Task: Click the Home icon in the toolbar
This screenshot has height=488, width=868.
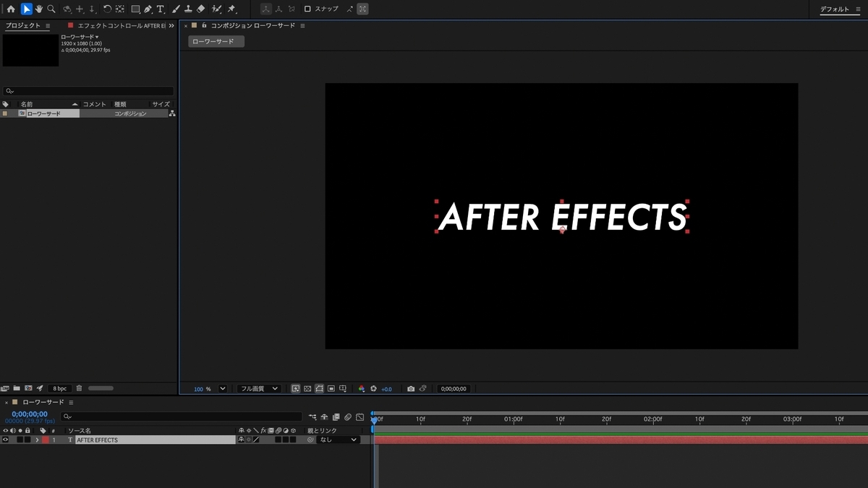Action: [11, 9]
